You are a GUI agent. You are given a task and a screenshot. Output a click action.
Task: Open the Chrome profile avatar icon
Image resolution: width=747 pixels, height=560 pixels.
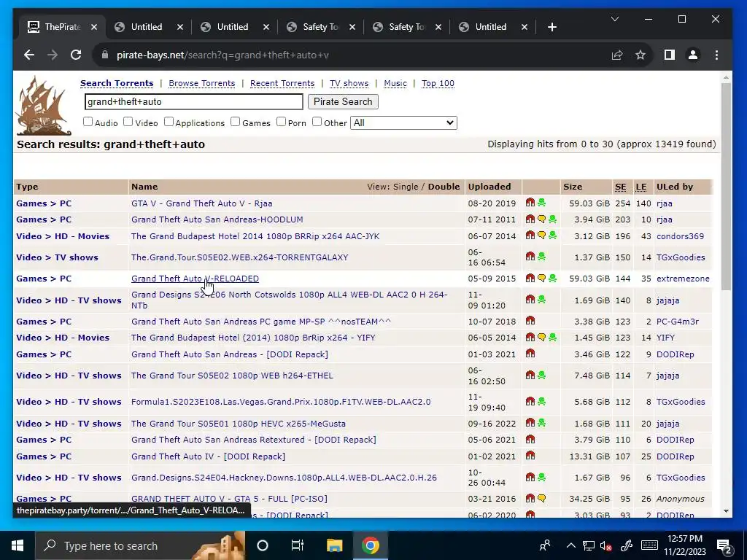[x=693, y=55]
